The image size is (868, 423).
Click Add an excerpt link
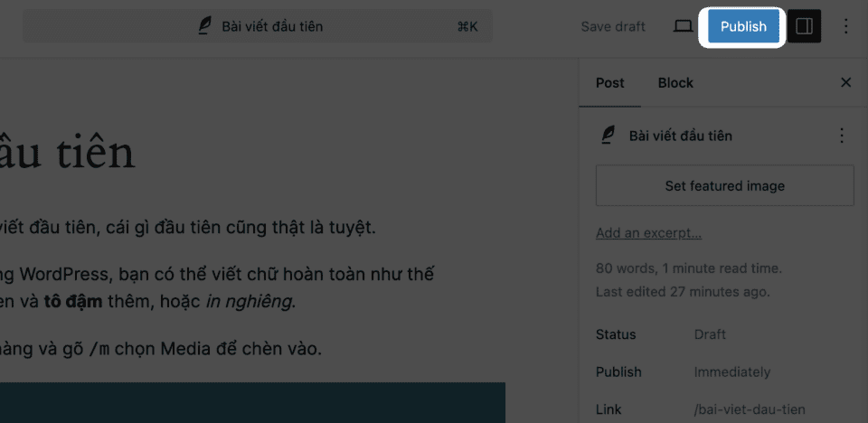649,233
